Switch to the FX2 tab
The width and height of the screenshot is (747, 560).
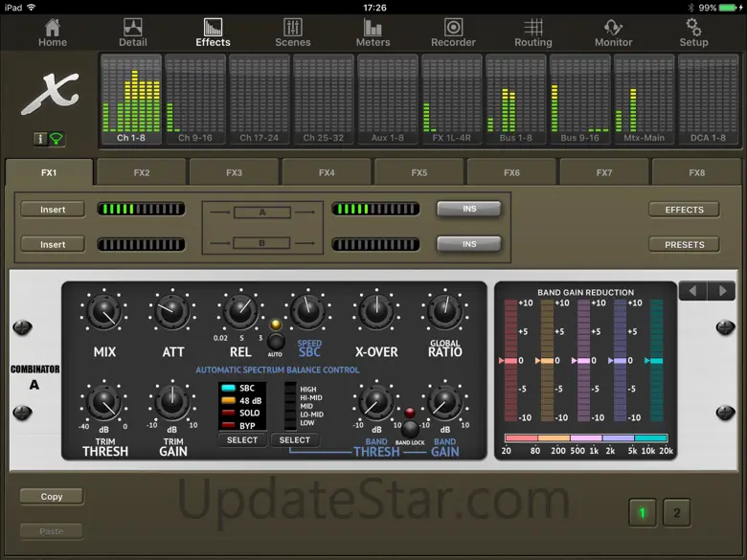click(142, 172)
